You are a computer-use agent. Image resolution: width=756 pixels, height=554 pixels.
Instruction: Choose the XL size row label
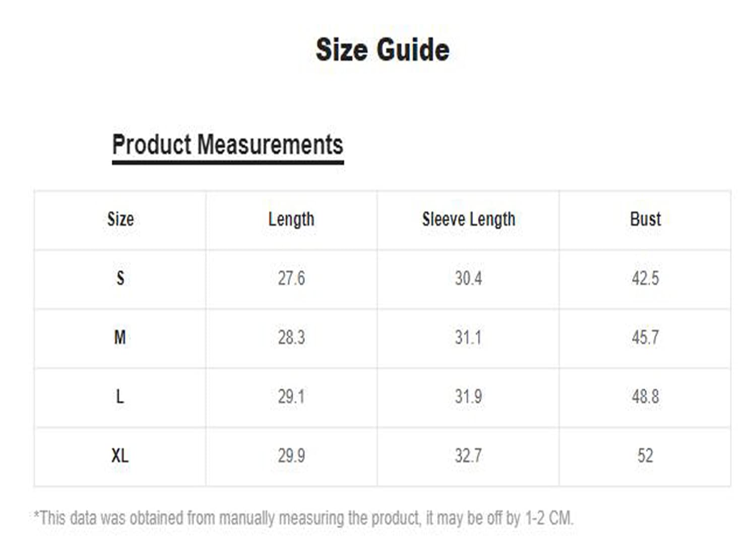click(120, 456)
